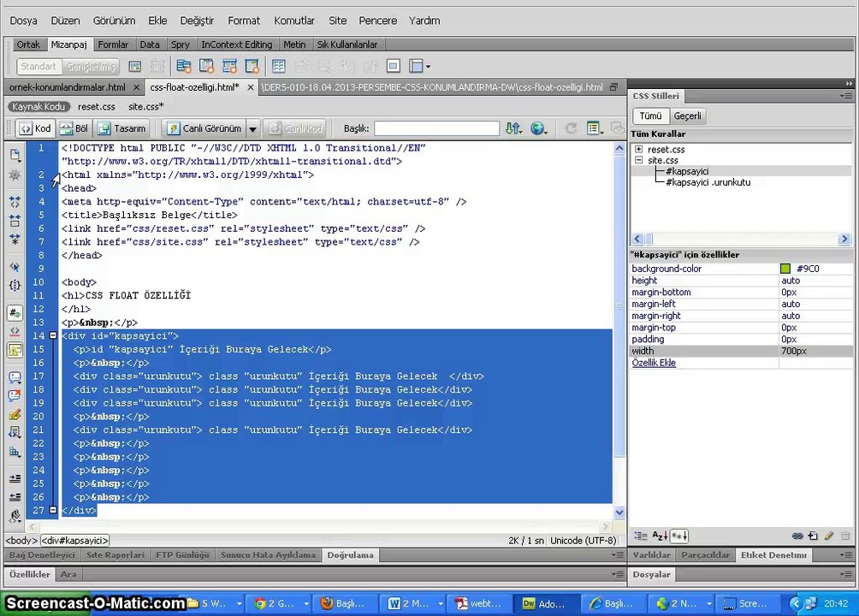Viewport: 859px width, 616px height.
Task: Switch to ornek-konumlandirmalar.html document tab
Action: coord(68,87)
